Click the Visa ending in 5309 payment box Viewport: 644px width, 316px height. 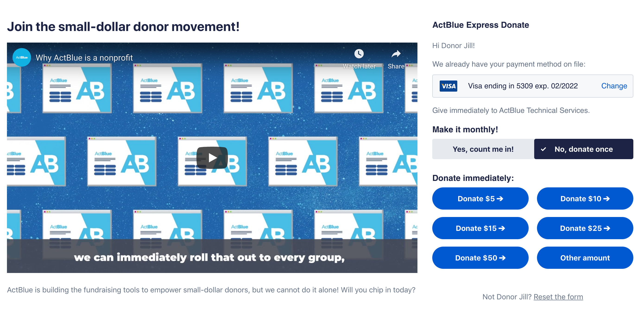click(523, 86)
